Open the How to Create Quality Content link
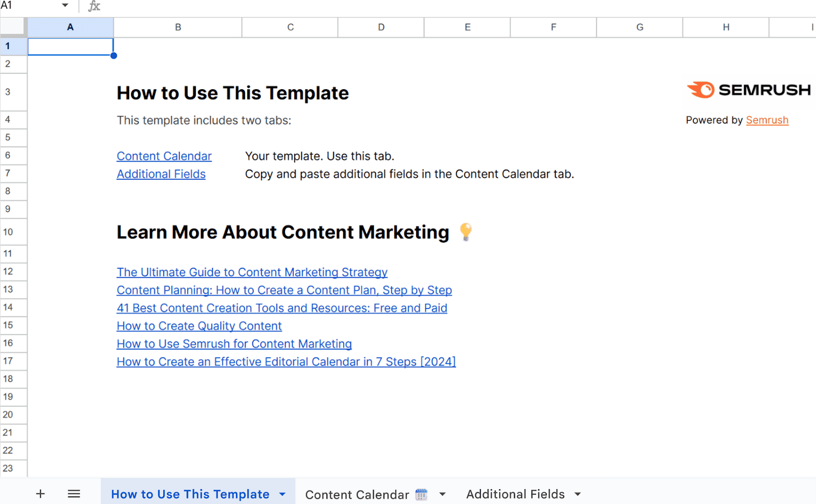Screen dimensions: 816x504 (x=199, y=326)
